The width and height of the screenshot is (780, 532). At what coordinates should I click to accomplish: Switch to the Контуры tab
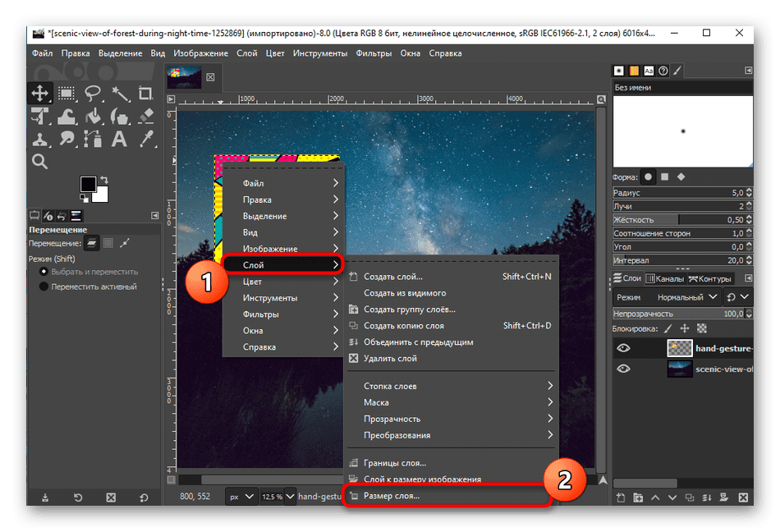point(710,278)
